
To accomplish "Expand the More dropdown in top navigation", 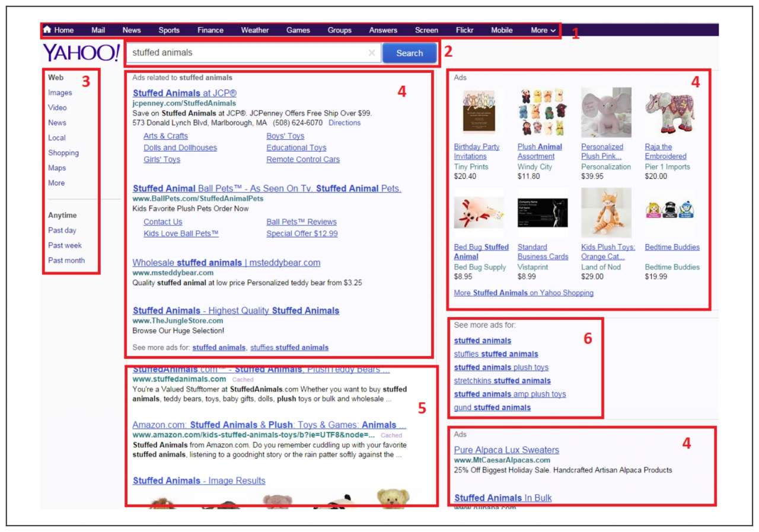I will tap(543, 30).
